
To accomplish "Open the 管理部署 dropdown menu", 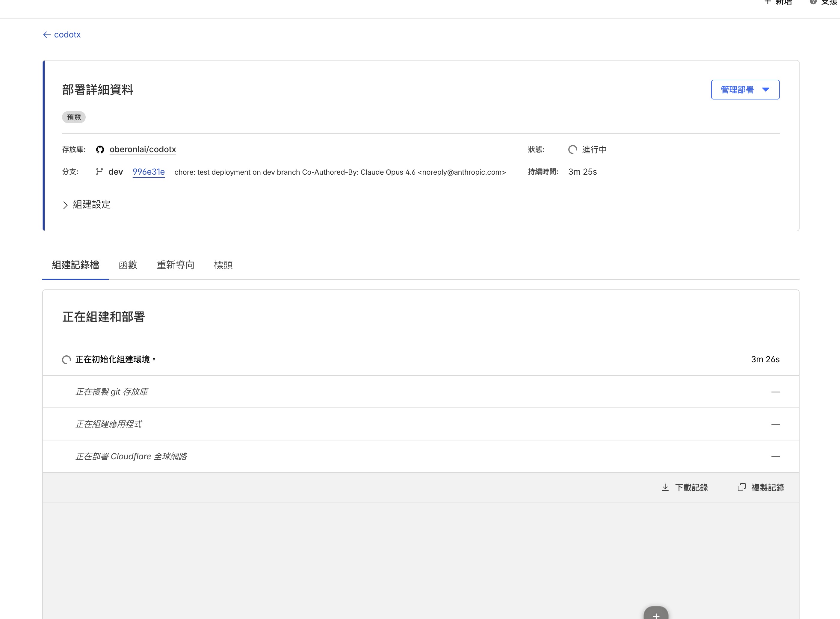I will tap(745, 90).
